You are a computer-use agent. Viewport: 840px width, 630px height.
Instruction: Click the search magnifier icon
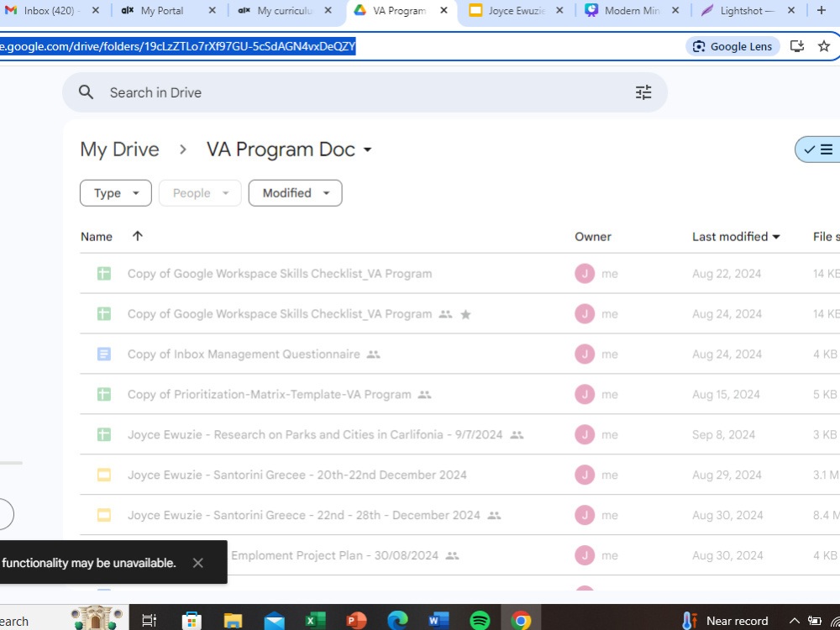(x=86, y=92)
